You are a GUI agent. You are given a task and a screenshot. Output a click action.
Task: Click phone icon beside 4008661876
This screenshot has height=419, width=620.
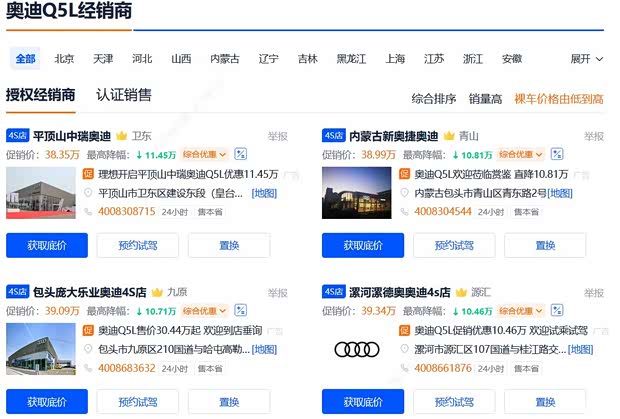click(x=405, y=368)
